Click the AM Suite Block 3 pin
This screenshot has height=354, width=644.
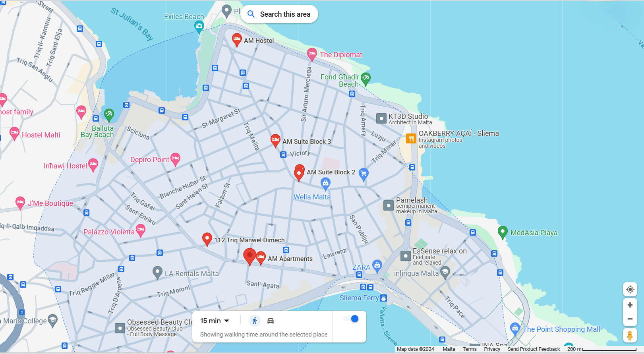click(x=275, y=141)
